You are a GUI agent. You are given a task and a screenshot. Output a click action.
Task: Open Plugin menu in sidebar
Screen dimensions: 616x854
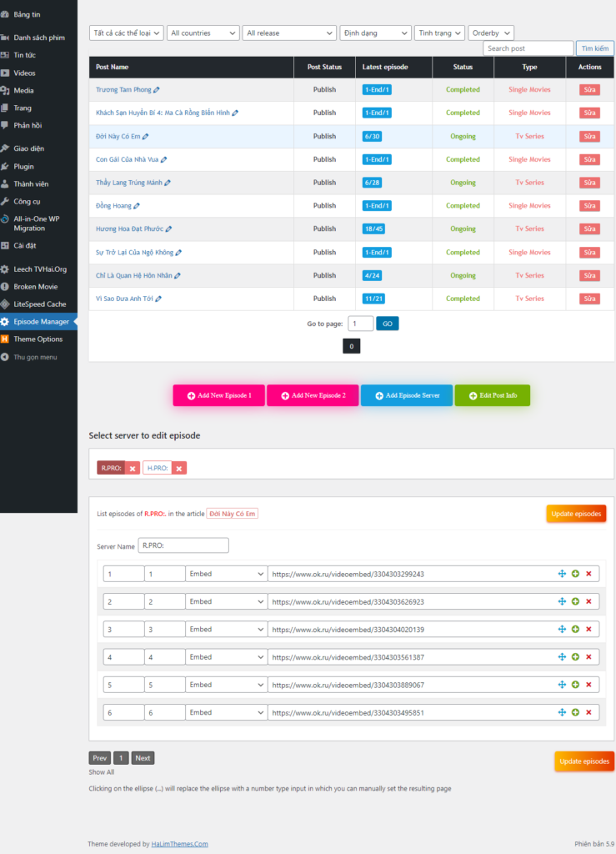coord(38,167)
